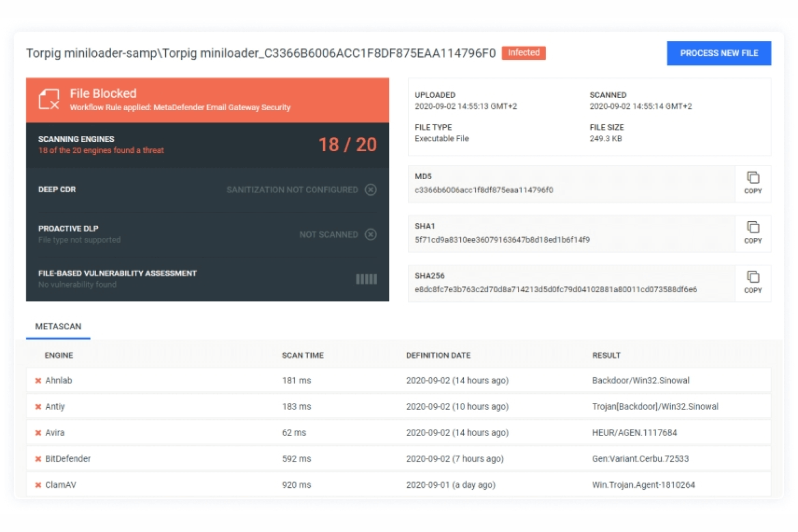Screen dimensions: 798x532
Task: Click BitDefender definition date (7 hours ago)
Action: tap(455, 459)
